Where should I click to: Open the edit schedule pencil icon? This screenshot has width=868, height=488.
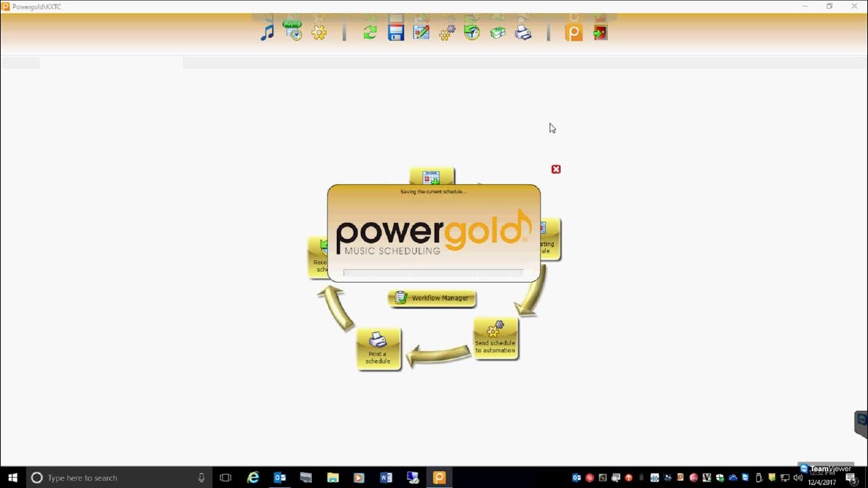pos(421,32)
